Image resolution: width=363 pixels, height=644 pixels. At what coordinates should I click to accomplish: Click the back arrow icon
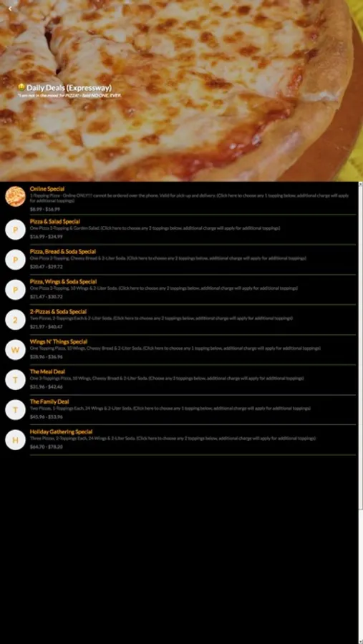(x=10, y=8)
